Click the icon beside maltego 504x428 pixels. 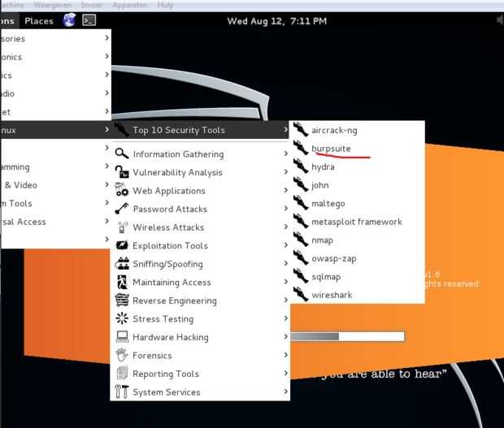click(301, 202)
